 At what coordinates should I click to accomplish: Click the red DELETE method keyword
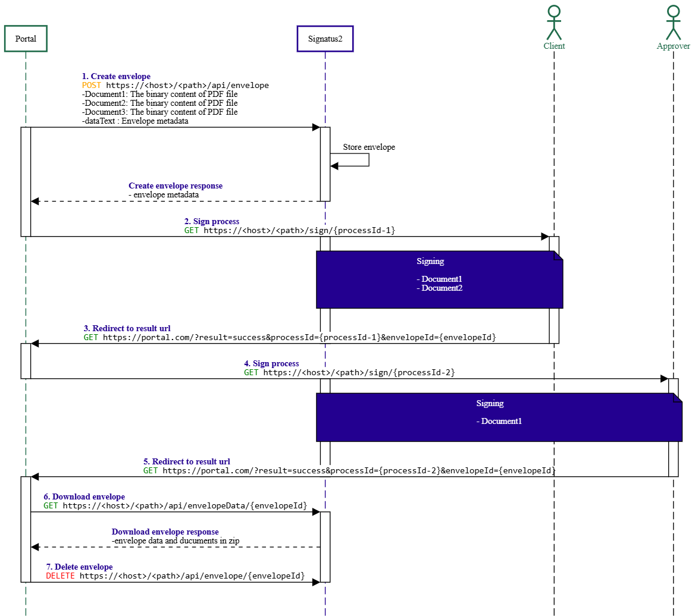point(60,576)
